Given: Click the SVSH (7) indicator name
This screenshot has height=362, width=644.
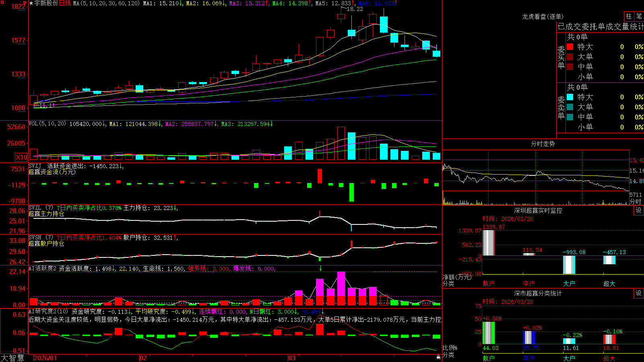Looking at the screenshot, I should [41, 238].
